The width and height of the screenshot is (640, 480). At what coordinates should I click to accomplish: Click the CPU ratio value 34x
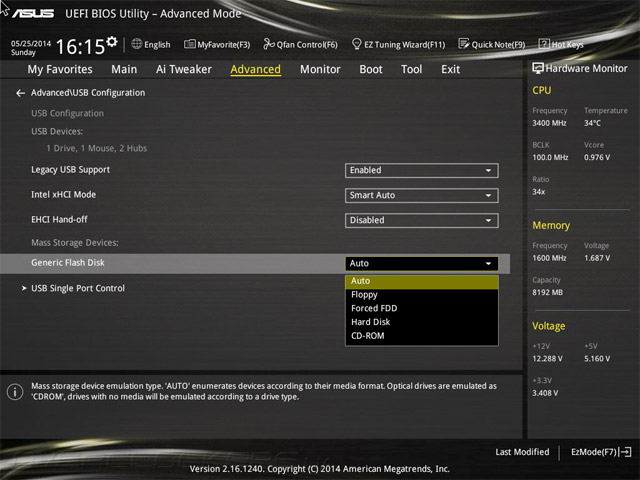click(x=539, y=191)
